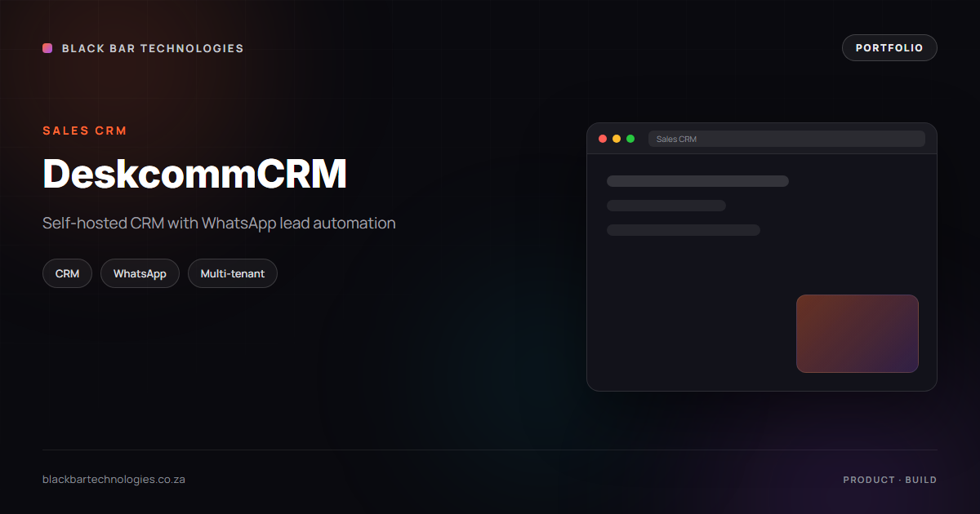The image size is (980, 514).
Task: Click the green maximize dot in mock window
Action: coord(630,139)
